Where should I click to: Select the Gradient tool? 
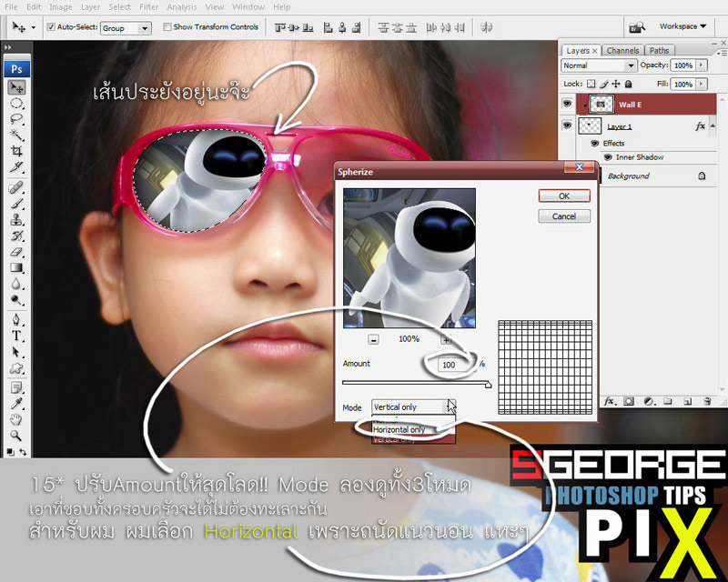[17, 267]
